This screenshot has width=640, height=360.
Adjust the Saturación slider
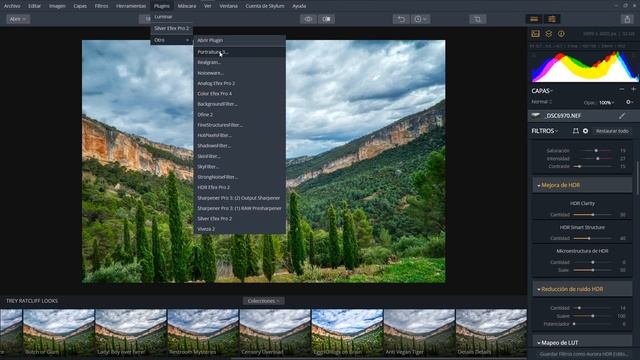[x=596, y=151]
